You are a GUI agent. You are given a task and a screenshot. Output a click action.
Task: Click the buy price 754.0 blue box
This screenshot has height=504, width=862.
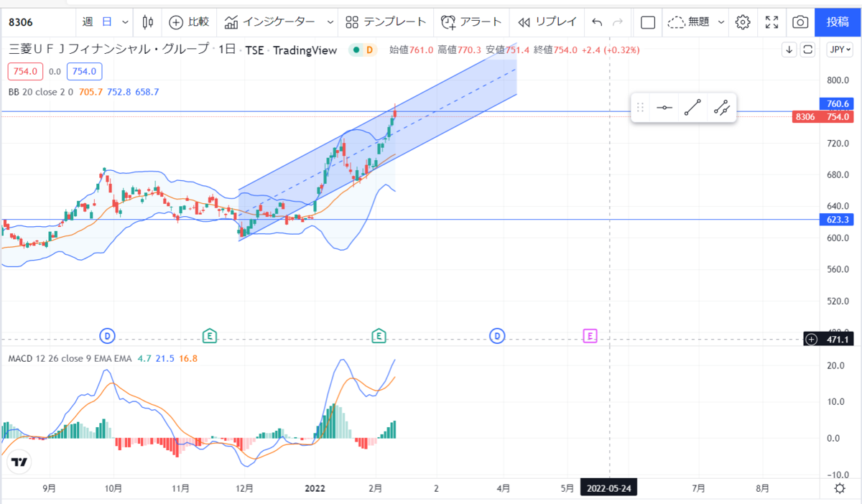pyautogui.click(x=85, y=71)
